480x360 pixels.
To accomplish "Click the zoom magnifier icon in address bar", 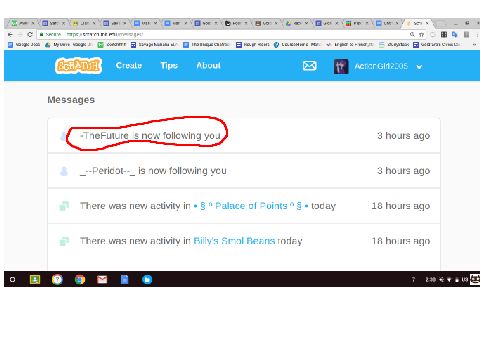I will click(412, 34).
